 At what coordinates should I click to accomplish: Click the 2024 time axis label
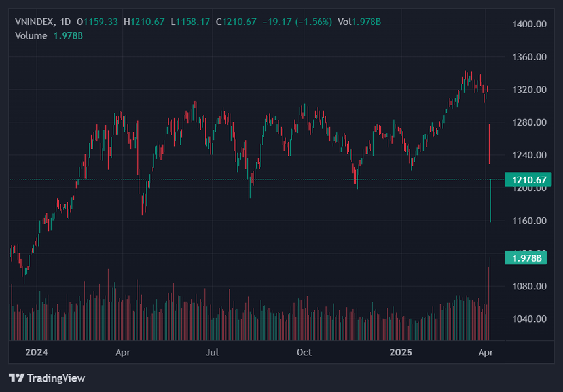(x=37, y=352)
